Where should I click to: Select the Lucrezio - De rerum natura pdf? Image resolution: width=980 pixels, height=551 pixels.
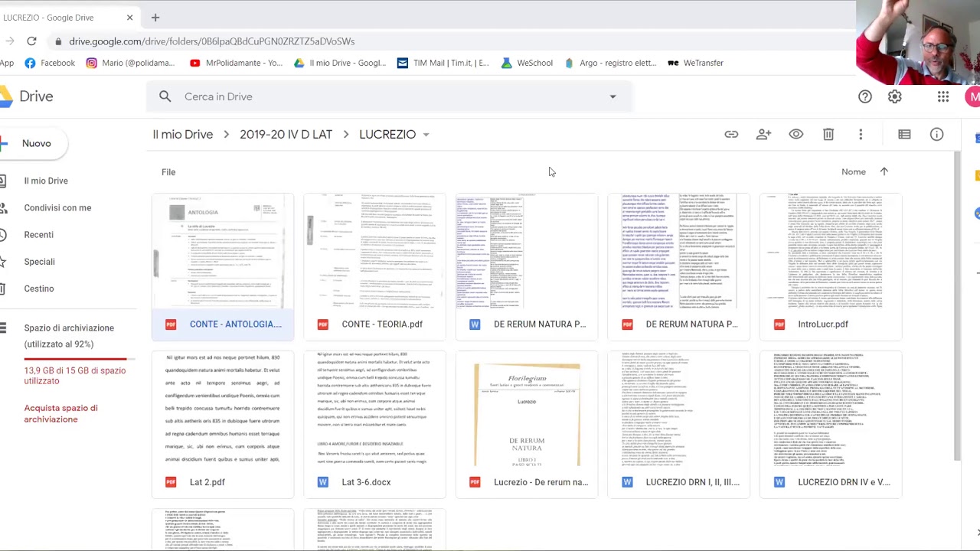[527, 425]
